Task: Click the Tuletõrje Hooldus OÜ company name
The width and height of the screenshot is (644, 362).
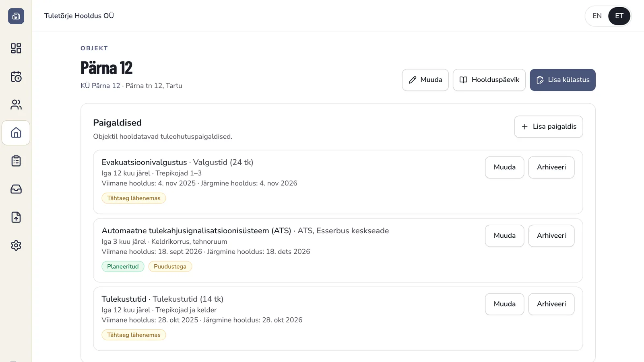Action: click(79, 16)
